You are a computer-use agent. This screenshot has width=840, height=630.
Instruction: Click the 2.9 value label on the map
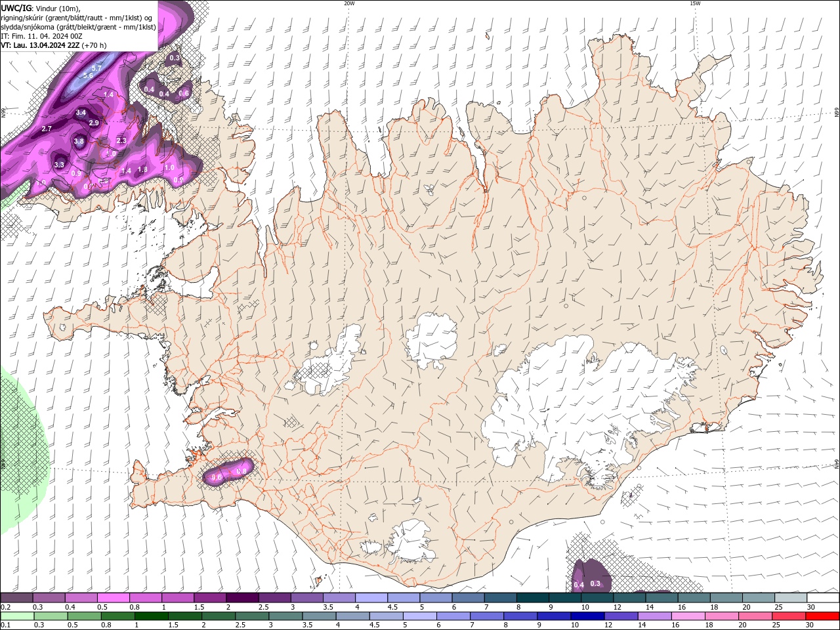coord(94,123)
